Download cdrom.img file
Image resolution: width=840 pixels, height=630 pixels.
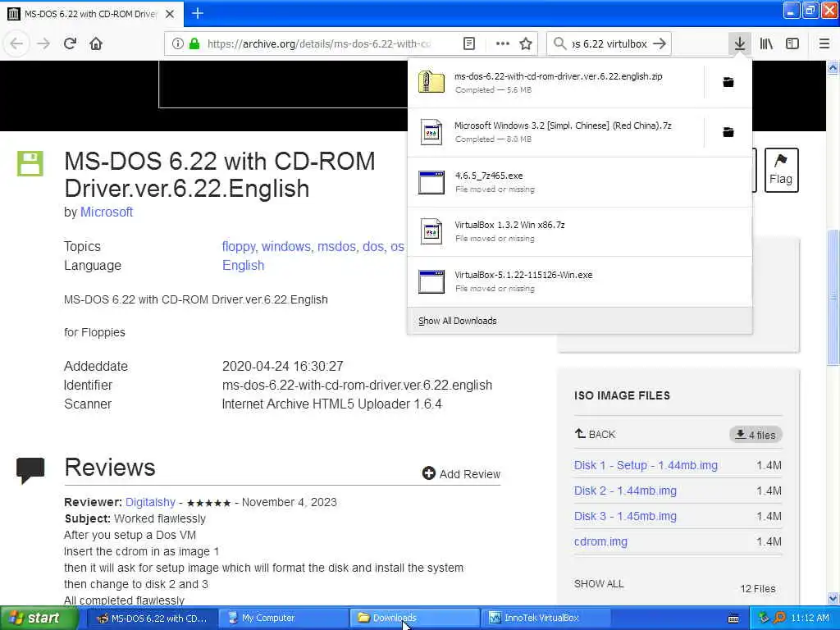pos(600,541)
